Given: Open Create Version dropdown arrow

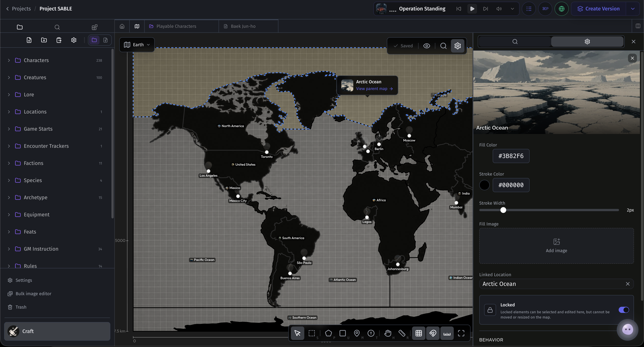Looking at the screenshot, I should click(x=633, y=9).
